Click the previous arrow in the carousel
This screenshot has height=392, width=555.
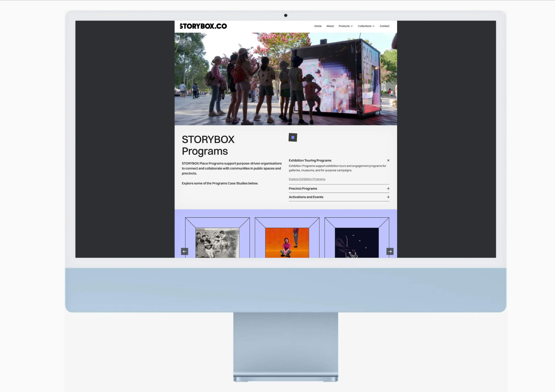pyautogui.click(x=185, y=251)
